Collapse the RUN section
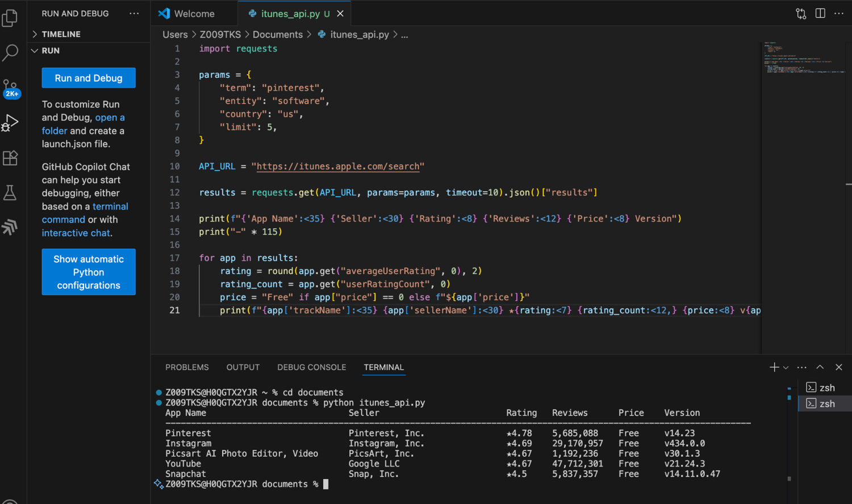852x504 pixels. tap(51, 51)
